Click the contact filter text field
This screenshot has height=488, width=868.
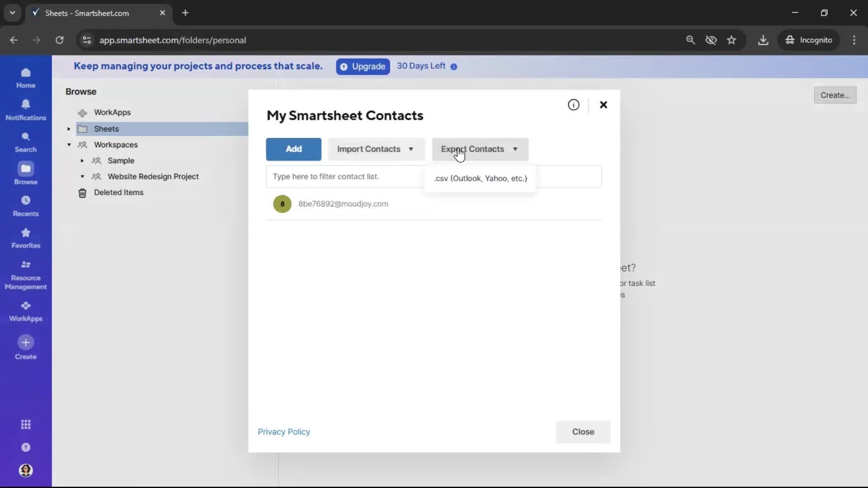pos(344,176)
